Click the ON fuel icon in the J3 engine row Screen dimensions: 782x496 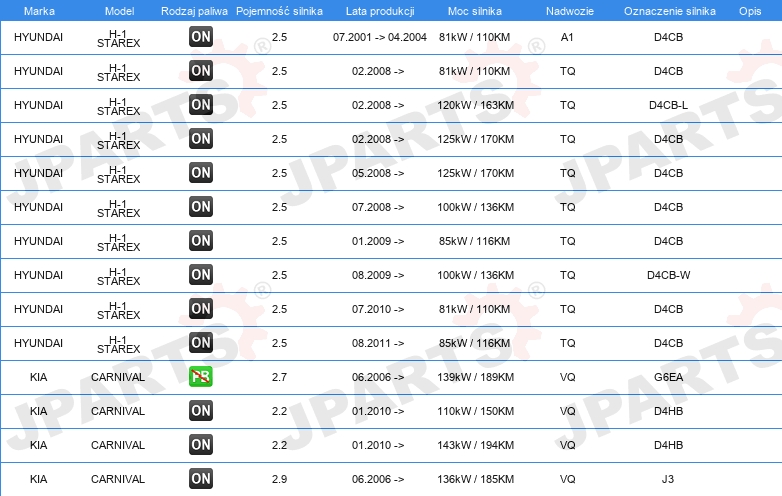click(x=201, y=479)
